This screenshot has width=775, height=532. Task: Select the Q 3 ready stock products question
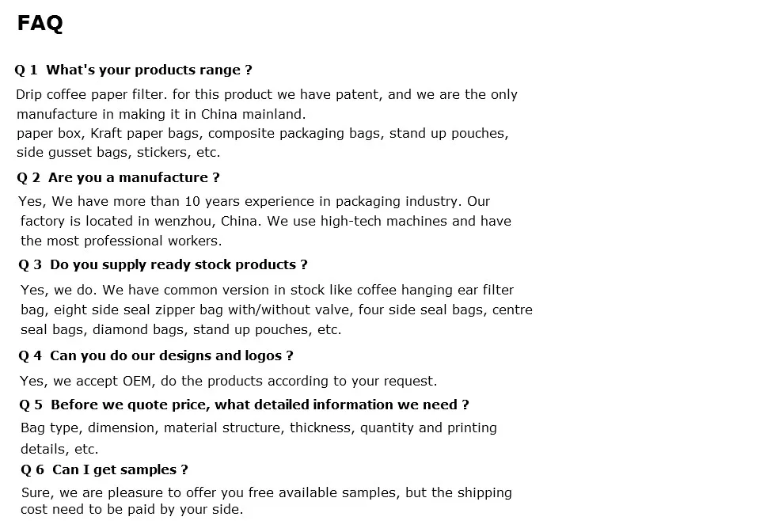click(x=163, y=265)
